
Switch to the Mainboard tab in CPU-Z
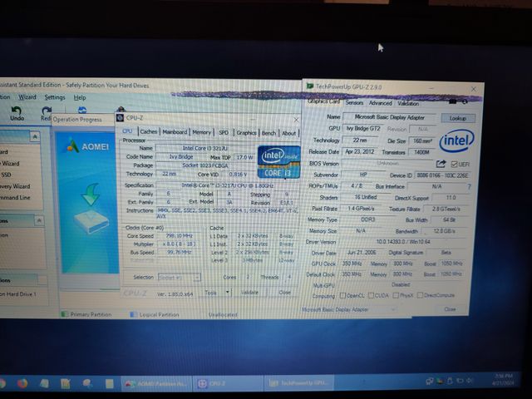[x=175, y=132]
